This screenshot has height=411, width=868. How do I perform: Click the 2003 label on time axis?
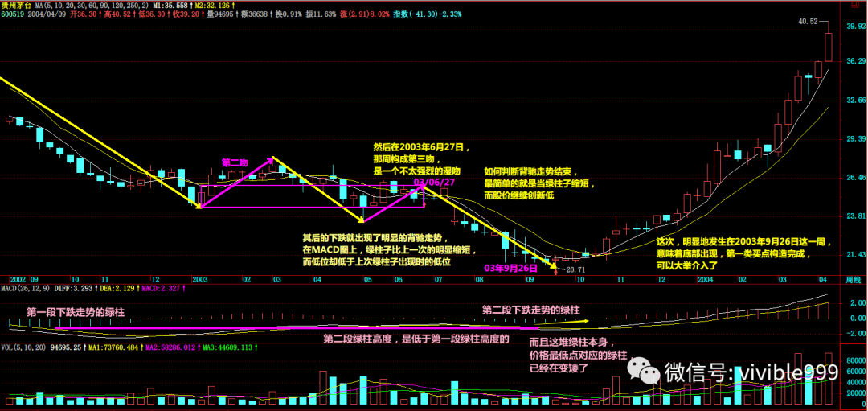199,280
